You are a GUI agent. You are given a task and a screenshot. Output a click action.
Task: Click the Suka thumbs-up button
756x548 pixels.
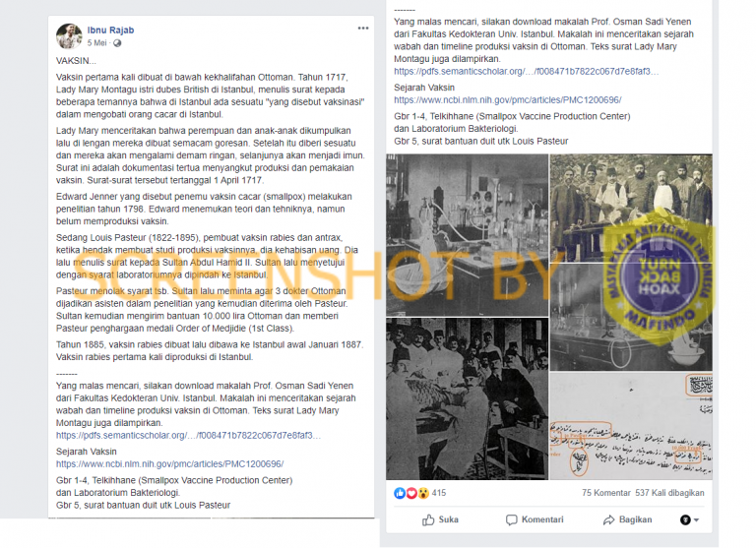[440, 519]
